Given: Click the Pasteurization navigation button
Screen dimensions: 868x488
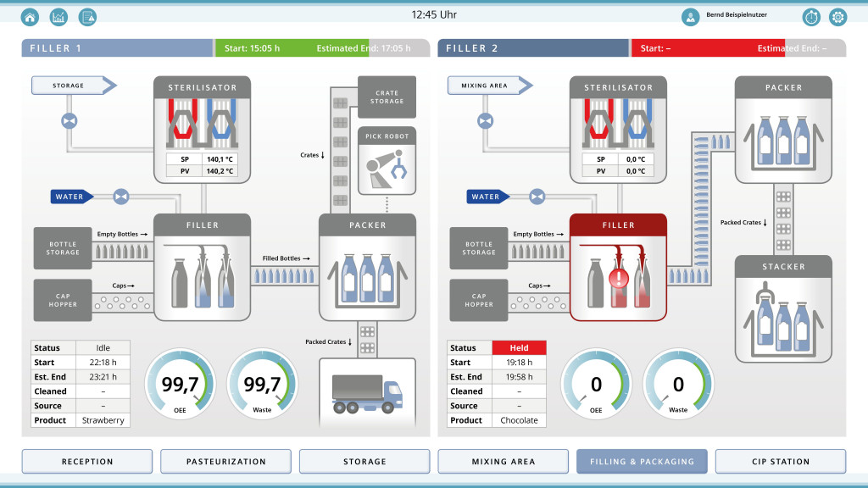Looking at the screenshot, I should [x=225, y=461].
